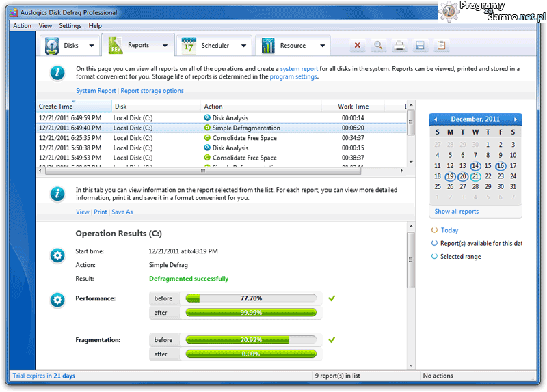This screenshot has height=392, width=547.
Task: Expand the Resource tab dropdown arrow
Action: (x=321, y=46)
